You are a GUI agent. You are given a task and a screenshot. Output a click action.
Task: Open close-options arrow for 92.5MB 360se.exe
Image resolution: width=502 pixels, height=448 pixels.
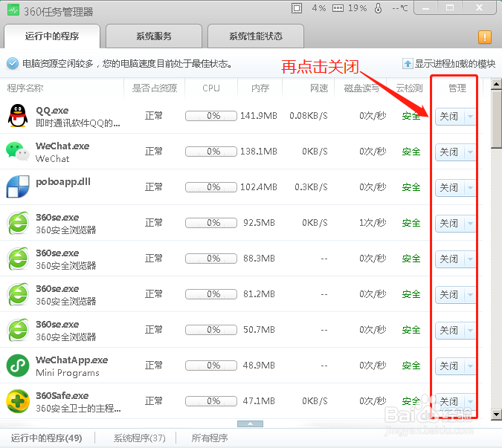tap(470, 223)
